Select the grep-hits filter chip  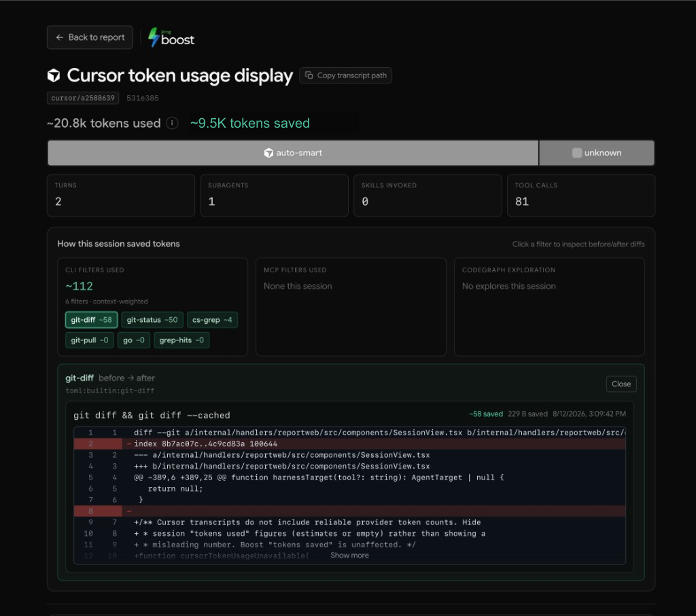point(181,340)
